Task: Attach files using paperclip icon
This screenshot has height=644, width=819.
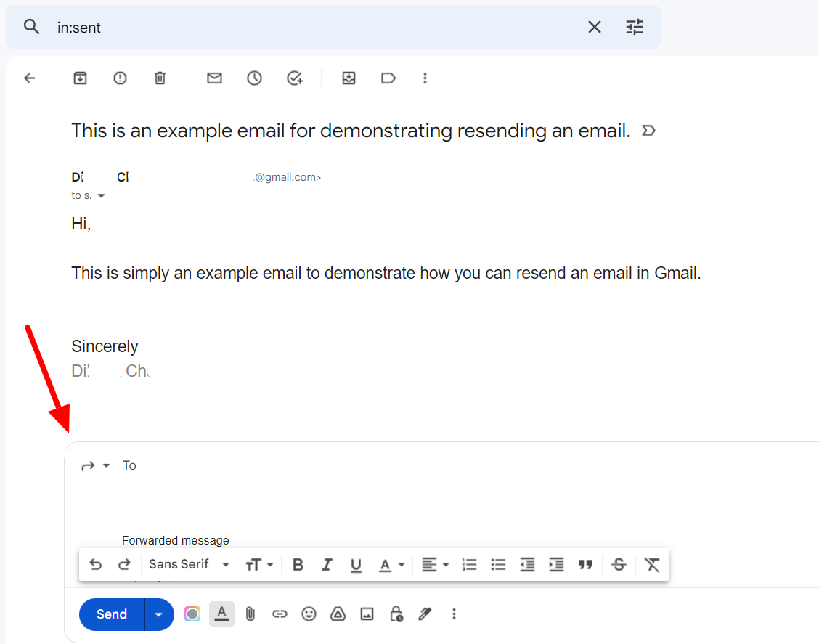Action: [250, 614]
